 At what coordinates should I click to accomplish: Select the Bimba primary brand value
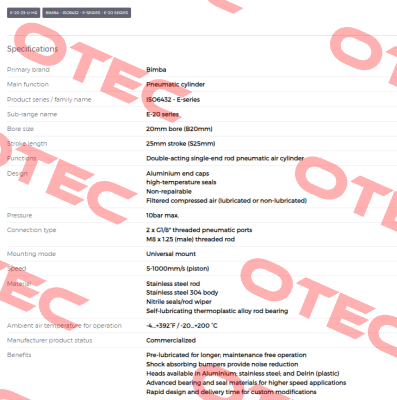point(156,70)
